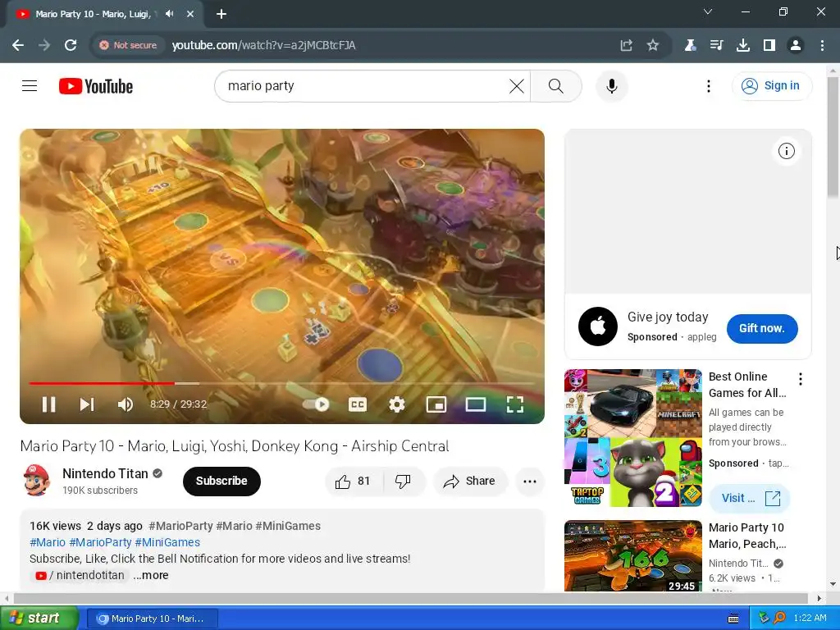The width and height of the screenshot is (840, 630).
Task: Open options for Best Online Games ad
Action: coord(801,379)
